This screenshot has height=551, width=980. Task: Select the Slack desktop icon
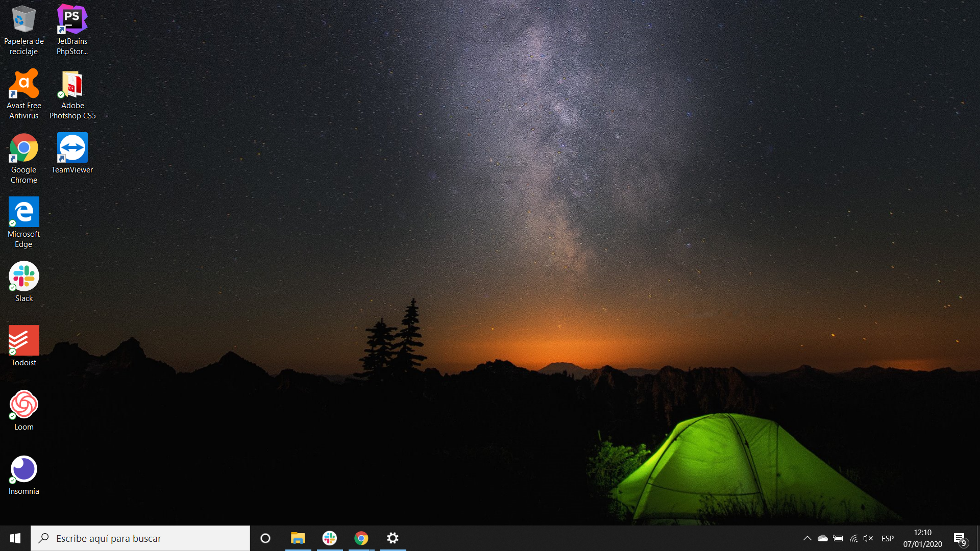pyautogui.click(x=23, y=283)
